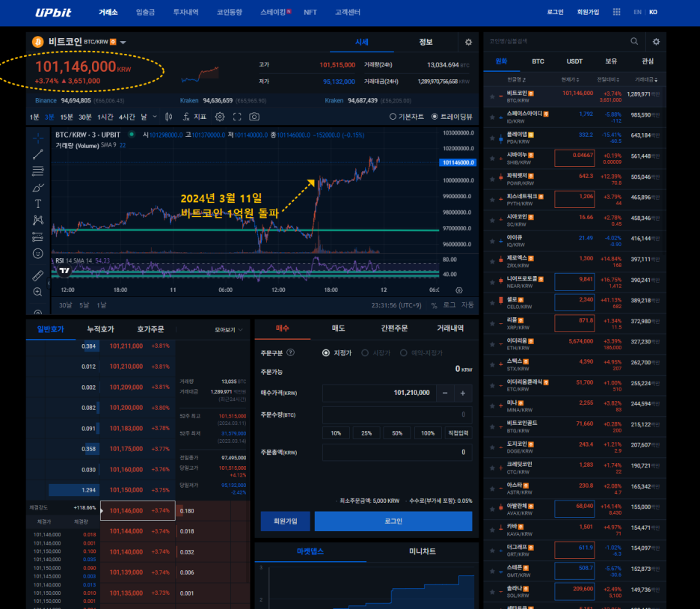Sort coin list by 한글명
The image size is (700, 609).
[x=516, y=79]
